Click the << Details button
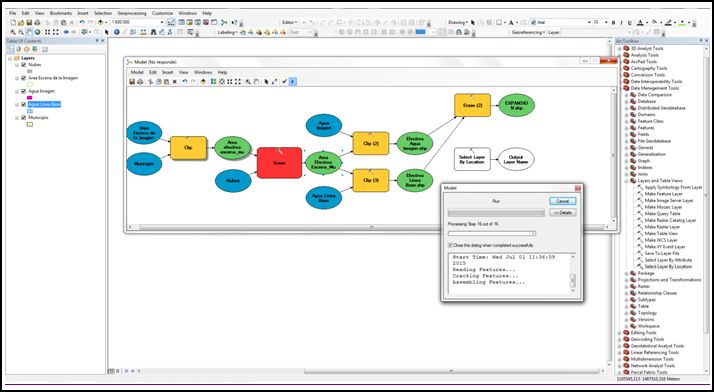 pos(562,213)
